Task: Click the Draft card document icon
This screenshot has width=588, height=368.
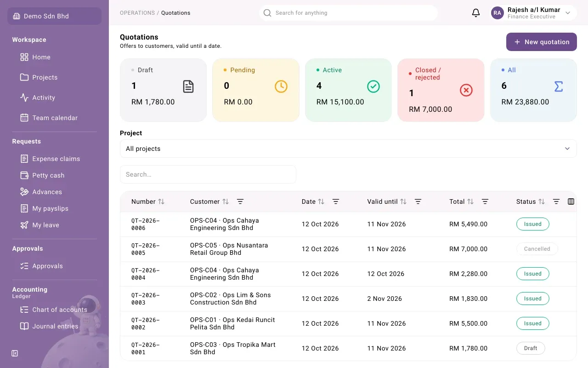Action: click(x=188, y=86)
